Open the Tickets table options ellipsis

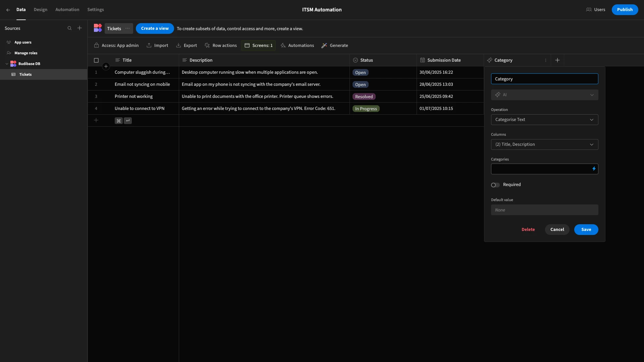pyautogui.click(x=127, y=28)
